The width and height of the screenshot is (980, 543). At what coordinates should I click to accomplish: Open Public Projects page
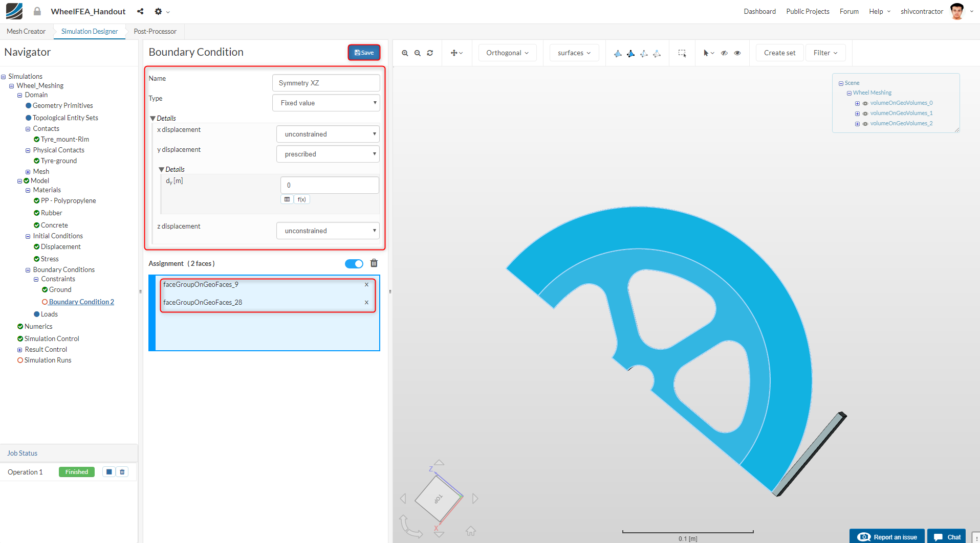[x=808, y=11]
